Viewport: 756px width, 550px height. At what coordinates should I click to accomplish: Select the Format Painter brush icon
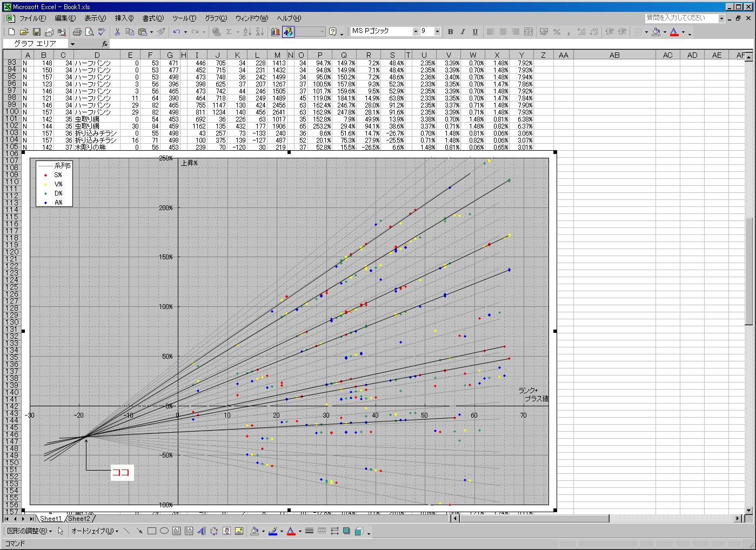(x=161, y=32)
